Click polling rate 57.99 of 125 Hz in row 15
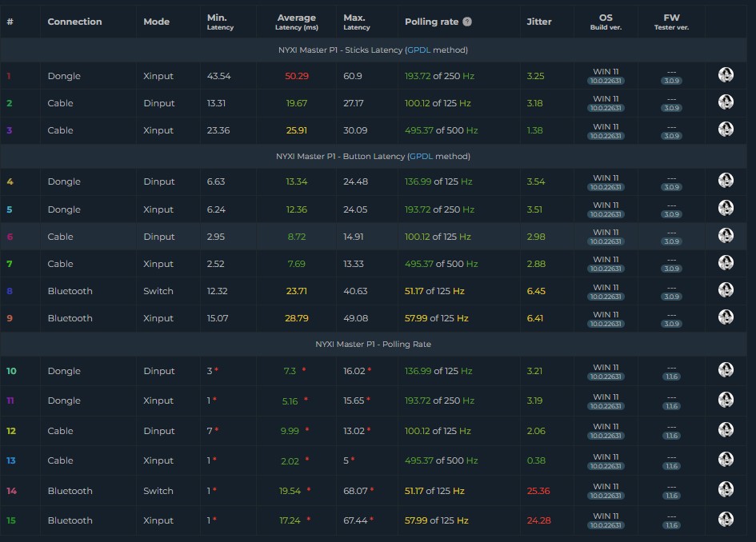The height and width of the screenshot is (542, 756). (x=436, y=520)
